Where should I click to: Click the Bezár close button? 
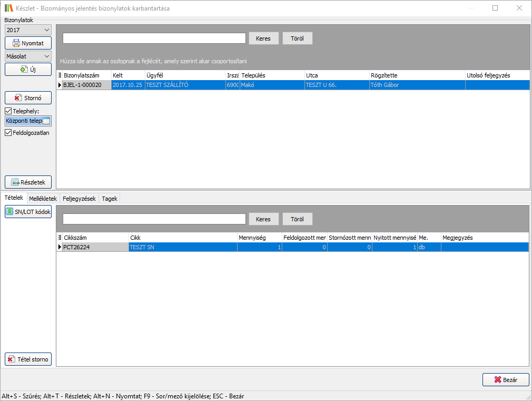(x=505, y=380)
